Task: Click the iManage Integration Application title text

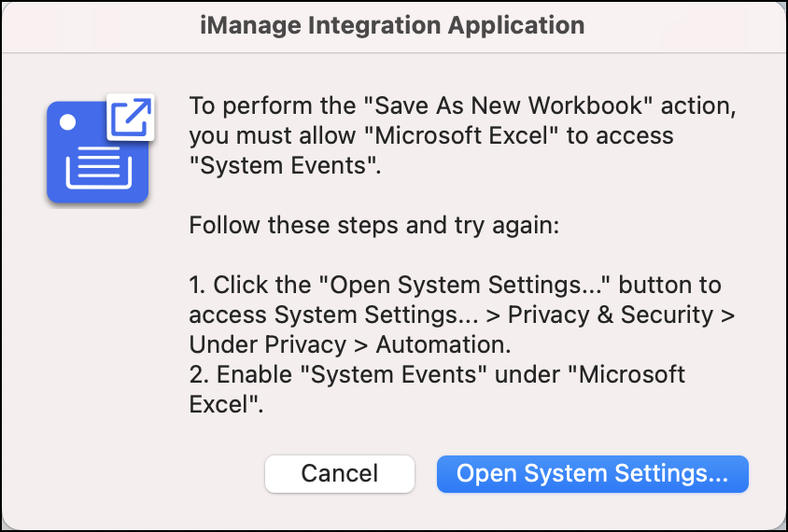Action: 393,24
